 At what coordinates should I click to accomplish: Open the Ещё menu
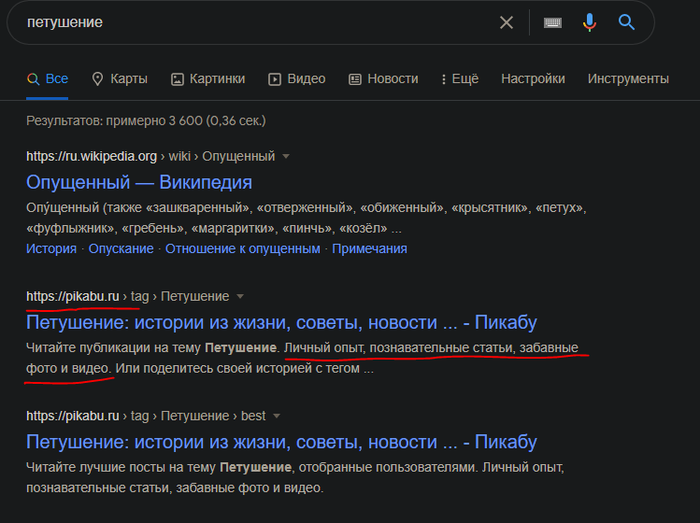(x=460, y=79)
